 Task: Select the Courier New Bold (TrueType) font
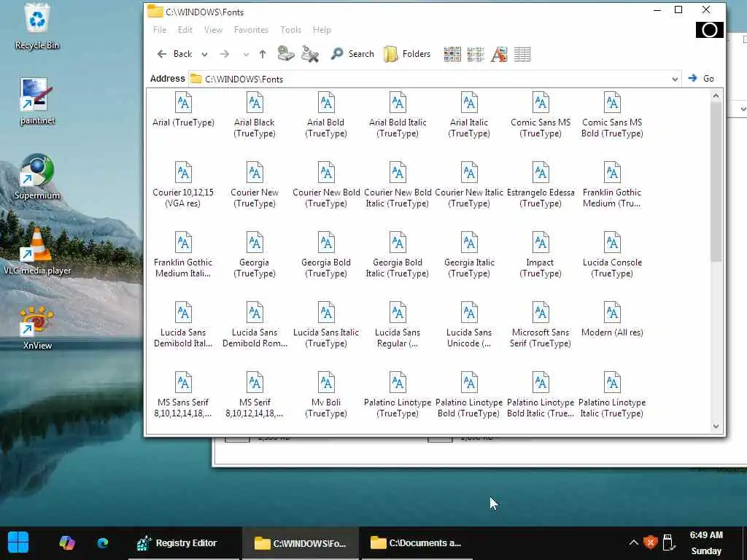(x=326, y=184)
